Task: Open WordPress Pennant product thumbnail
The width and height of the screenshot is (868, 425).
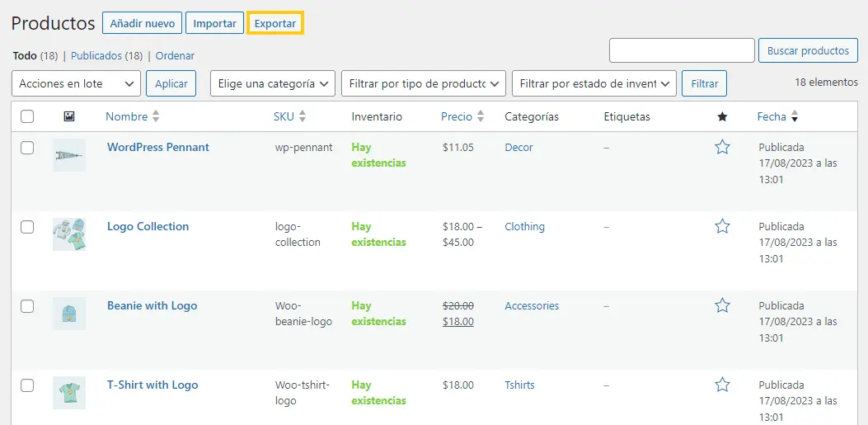Action: pos(69,155)
